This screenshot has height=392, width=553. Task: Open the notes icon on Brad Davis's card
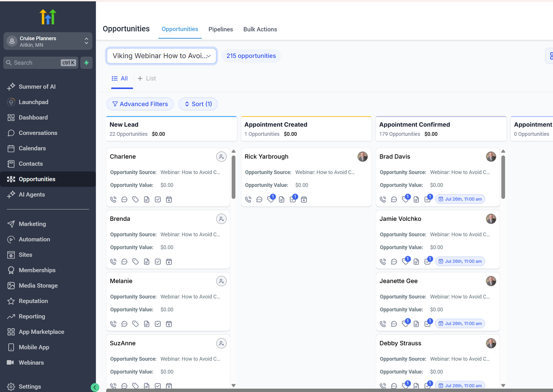point(416,199)
